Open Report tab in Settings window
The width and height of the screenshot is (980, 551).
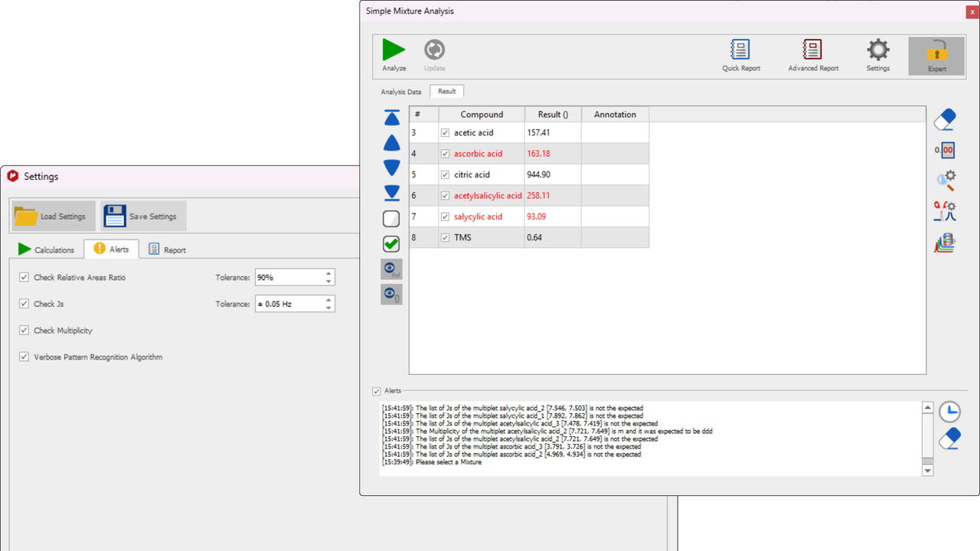(167, 249)
